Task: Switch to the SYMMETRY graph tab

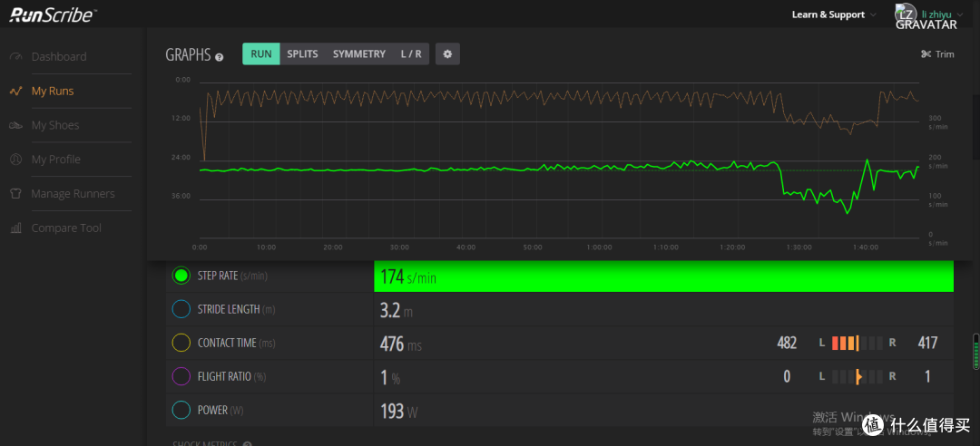Action: [358, 54]
